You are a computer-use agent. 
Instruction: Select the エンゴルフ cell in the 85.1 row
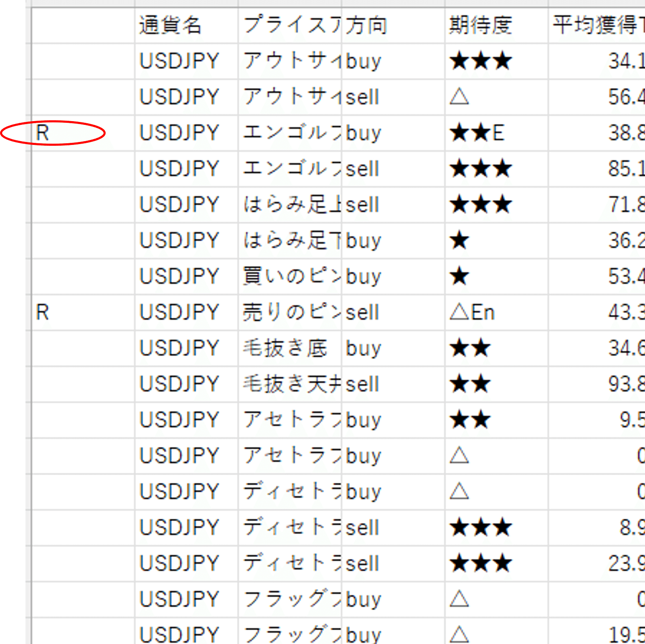click(x=289, y=169)
